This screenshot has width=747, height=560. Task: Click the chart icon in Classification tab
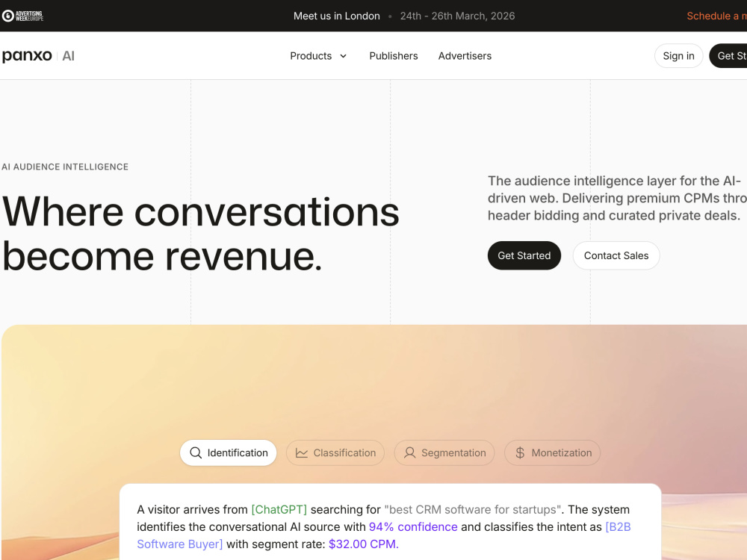pyautogui.click(x=302, y=453)
